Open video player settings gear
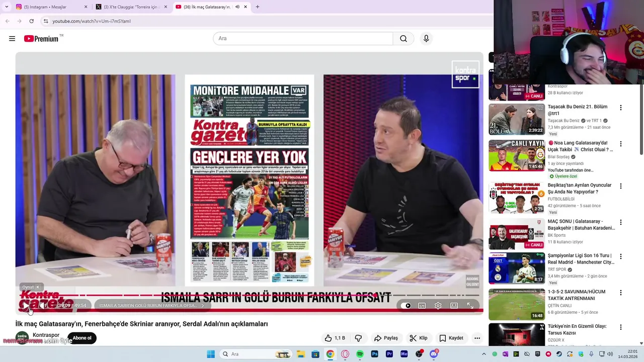Viewport: 644px width, 362px height. point(438,306)
